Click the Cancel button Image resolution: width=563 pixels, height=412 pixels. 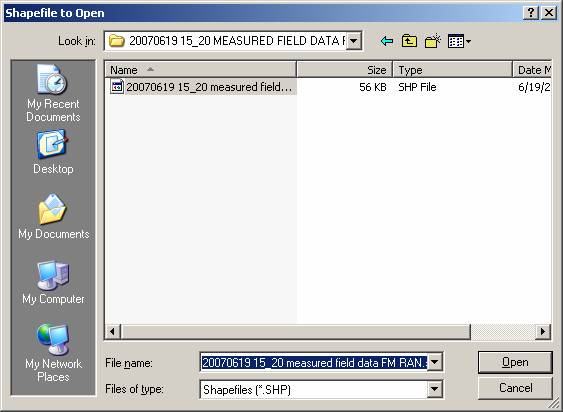point(515,388)
